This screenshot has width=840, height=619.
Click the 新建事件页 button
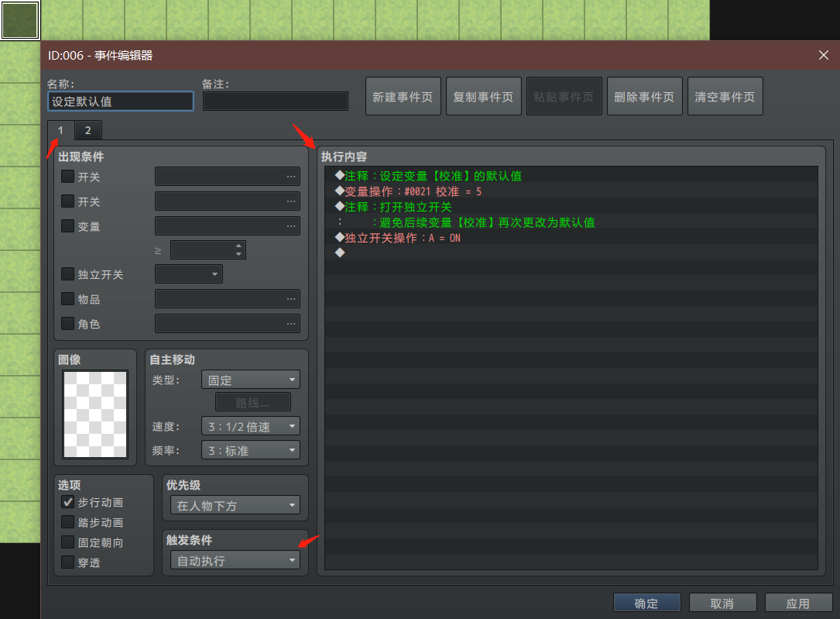[403, 97]
